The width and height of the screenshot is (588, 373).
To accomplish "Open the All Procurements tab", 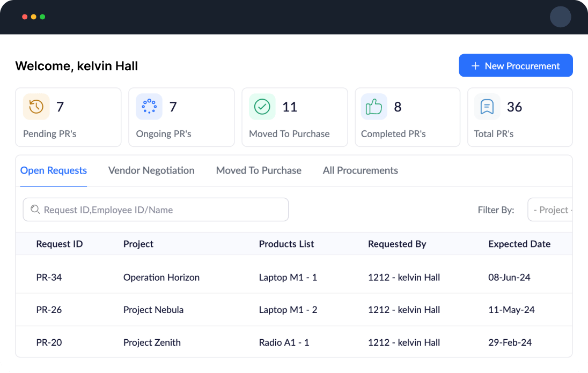I will point(360,170).
